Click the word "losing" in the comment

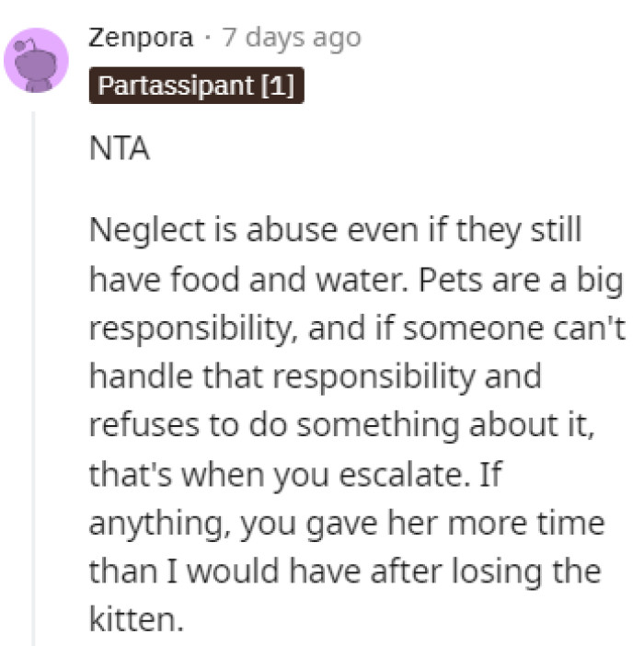tap(494, 572)
